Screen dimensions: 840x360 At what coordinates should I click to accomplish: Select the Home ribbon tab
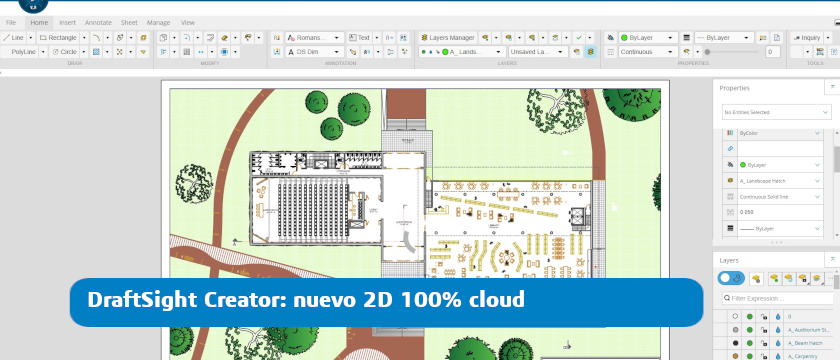[39, 22]
